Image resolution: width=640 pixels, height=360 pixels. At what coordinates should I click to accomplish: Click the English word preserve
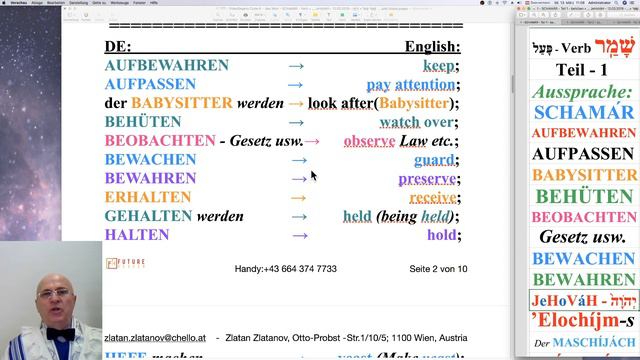coord(427,179)
